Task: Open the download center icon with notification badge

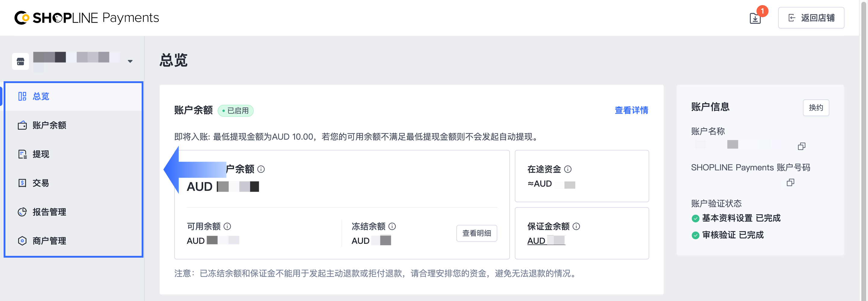Action: pos(755,18)
